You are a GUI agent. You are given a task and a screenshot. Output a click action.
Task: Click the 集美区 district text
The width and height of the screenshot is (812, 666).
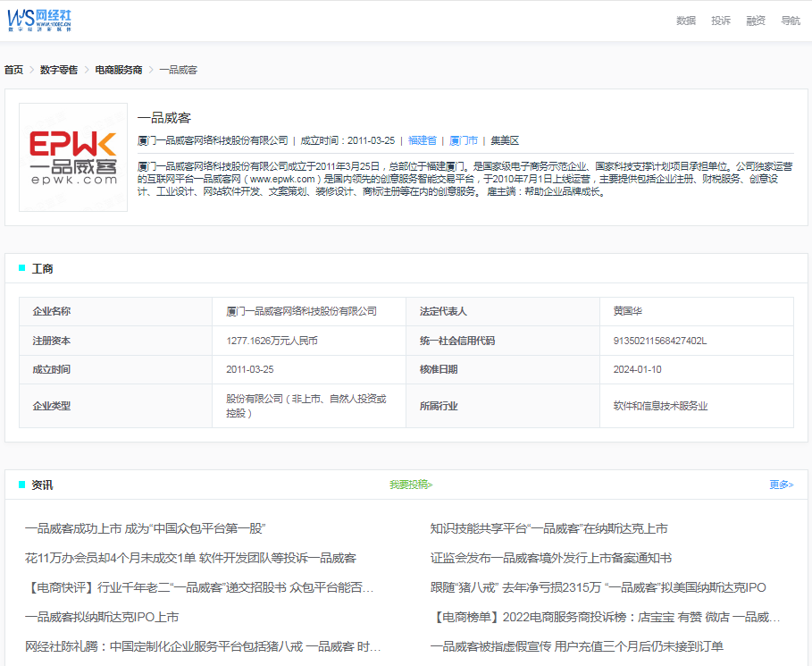coord(505,140)
